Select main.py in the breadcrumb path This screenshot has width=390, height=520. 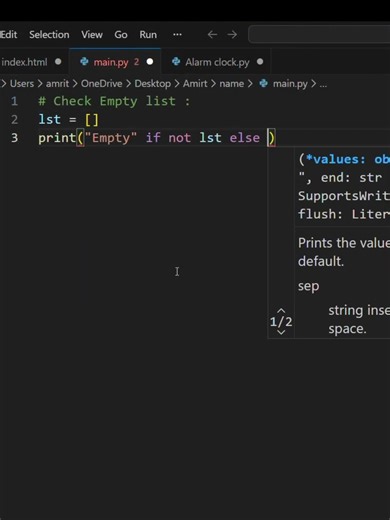click(x=290, y=83)
